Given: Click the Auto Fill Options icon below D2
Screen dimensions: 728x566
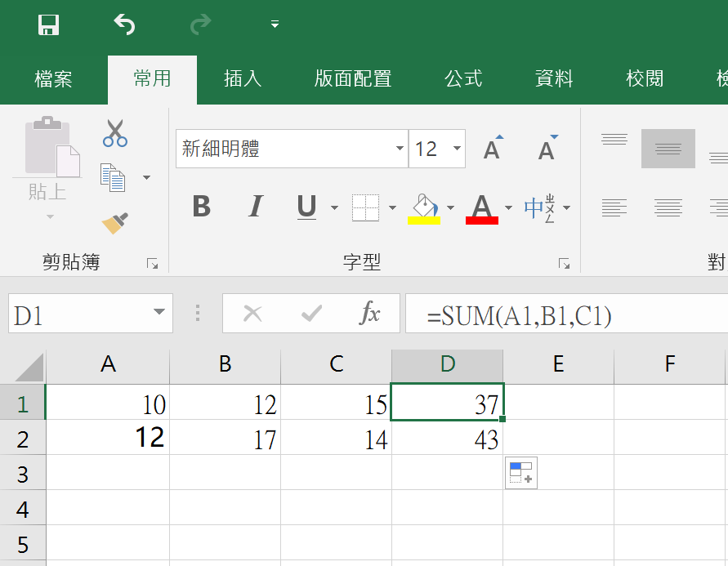Looking at the screenshot, I should tap(520, 473).
